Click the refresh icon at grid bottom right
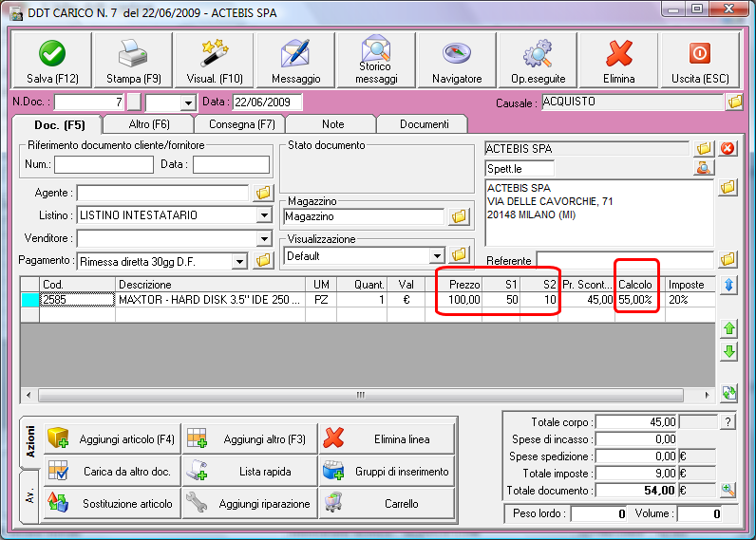Viewport: 756px width, 540px height. pos(729,393)
